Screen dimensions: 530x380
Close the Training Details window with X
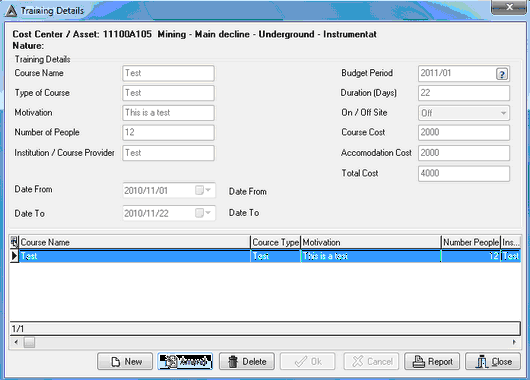point(509,7)
